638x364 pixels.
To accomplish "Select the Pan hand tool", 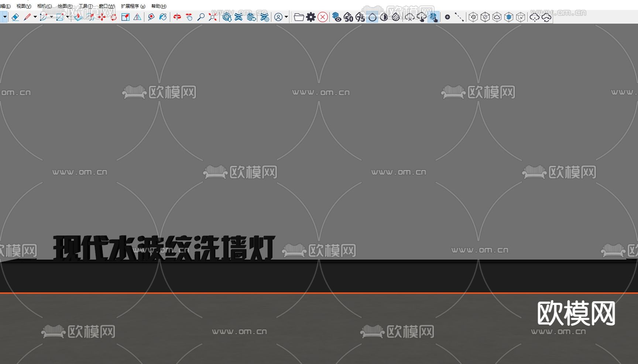I will tap(189, 17).
